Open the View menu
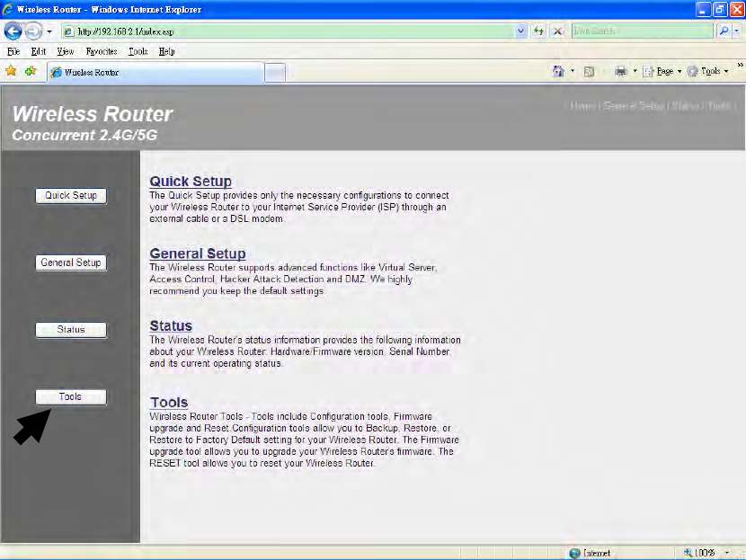Screen dimensions: 746x560 click(66, 51)
